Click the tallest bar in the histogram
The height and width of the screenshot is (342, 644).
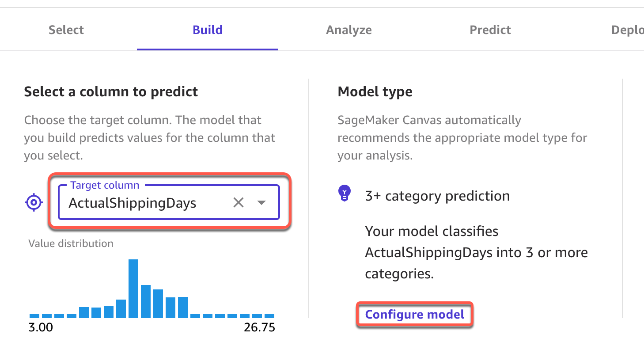click(133, 288)
